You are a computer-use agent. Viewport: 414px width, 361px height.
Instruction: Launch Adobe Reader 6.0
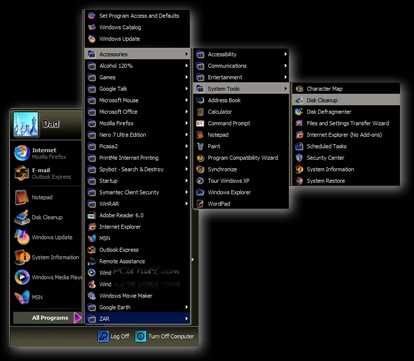(138, 215)
